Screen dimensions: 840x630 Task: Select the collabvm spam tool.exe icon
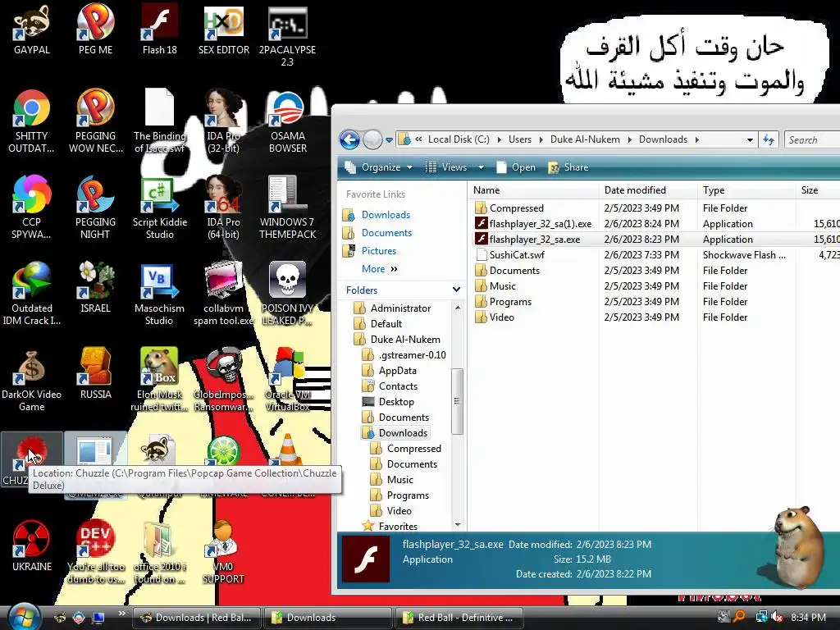(x=223, y=294)
